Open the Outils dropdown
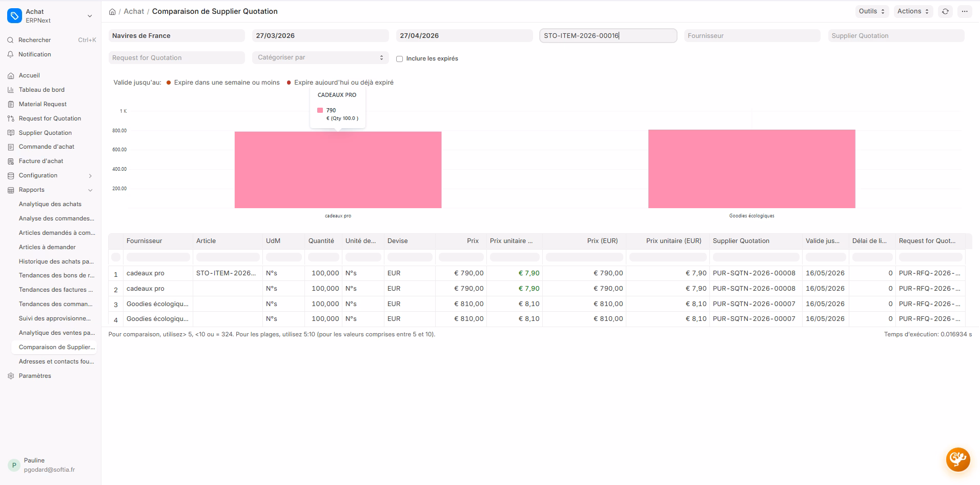This screenshot has height=485, width=980. click(872, 11)
